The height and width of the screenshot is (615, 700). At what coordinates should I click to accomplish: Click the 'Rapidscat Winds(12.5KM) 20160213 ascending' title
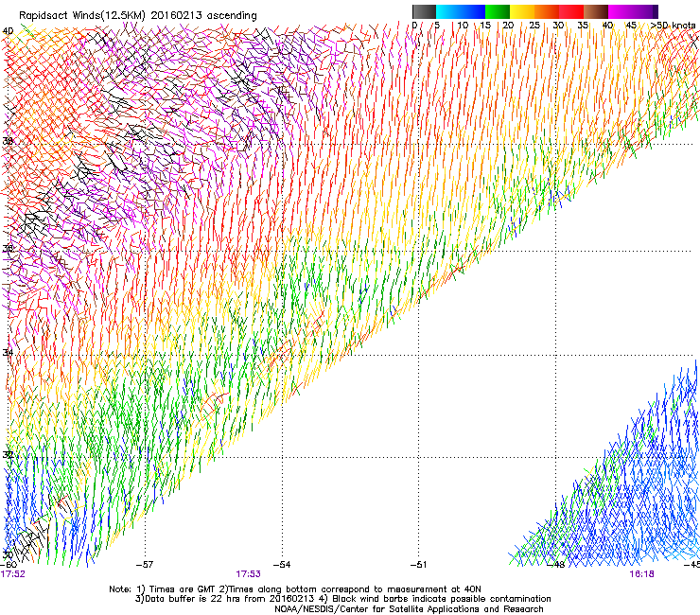point(138,16)
